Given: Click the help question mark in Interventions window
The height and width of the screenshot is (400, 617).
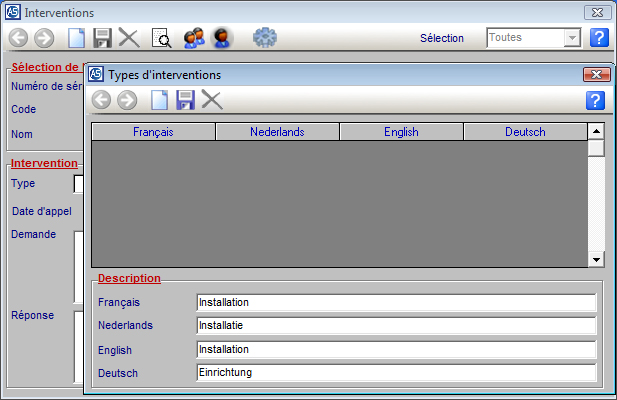Looking at the screenshot, I should [x=598, y=38].
